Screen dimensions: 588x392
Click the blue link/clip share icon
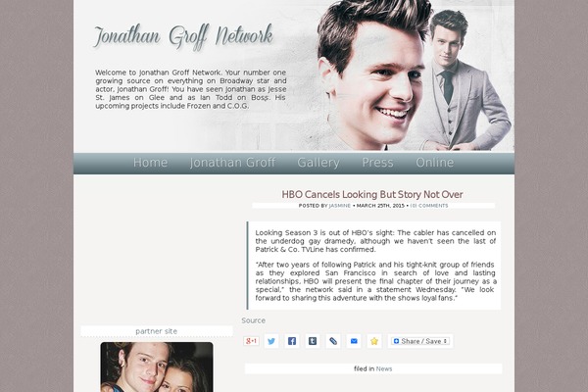(333, 341)
